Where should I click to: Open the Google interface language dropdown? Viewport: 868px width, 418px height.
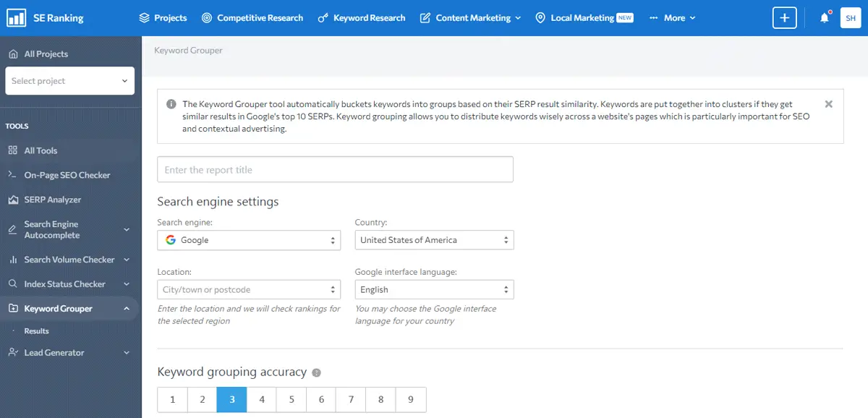coord(434,289)
